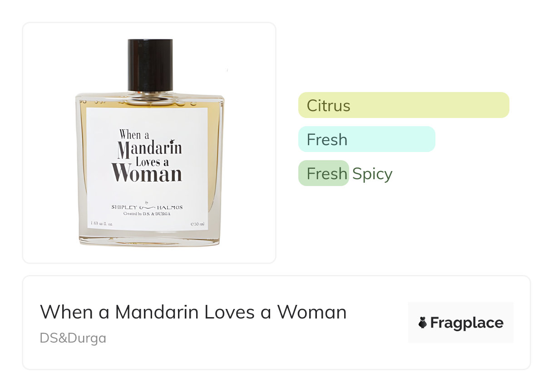Viewport: 553px width, 392px height.
Task: Click the word Spicy beside the green bar
Action: click(372, 174)
